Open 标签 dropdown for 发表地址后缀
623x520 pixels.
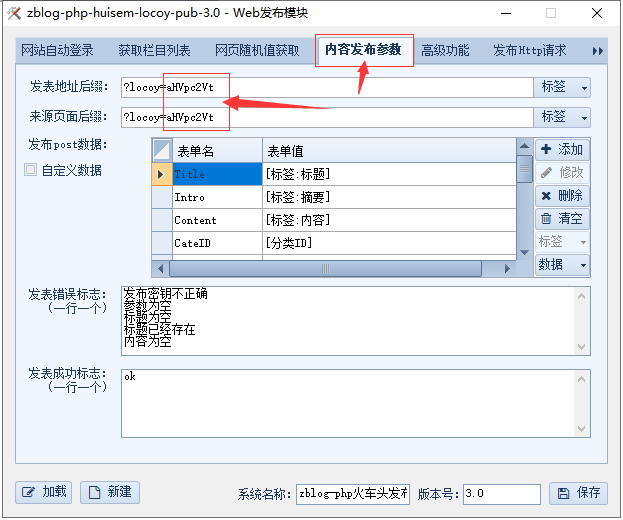[x=562, y=87]
